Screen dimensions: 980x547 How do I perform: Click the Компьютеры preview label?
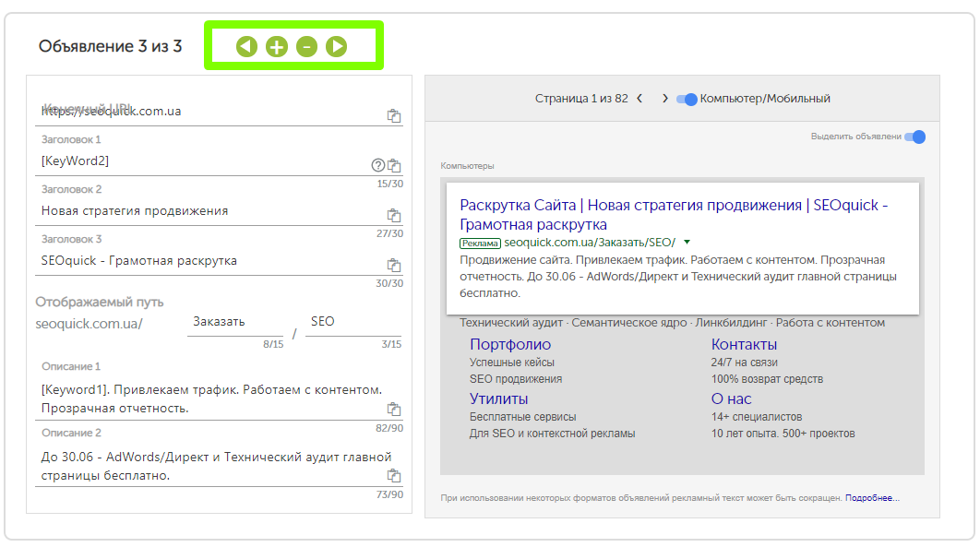(467, 165)
